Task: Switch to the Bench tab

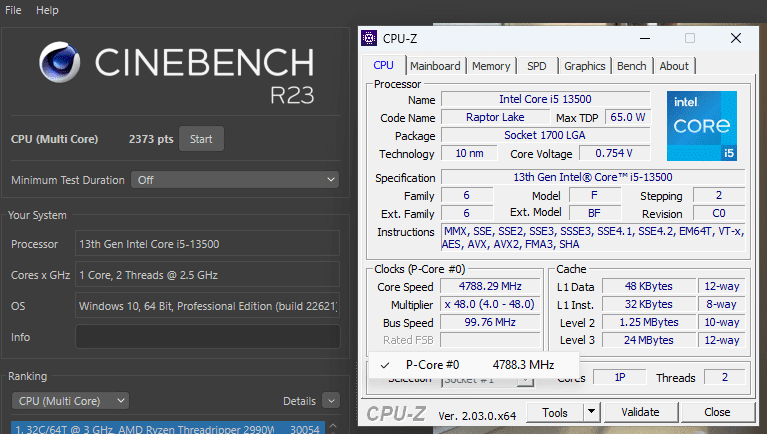Action: pos(631,66)
